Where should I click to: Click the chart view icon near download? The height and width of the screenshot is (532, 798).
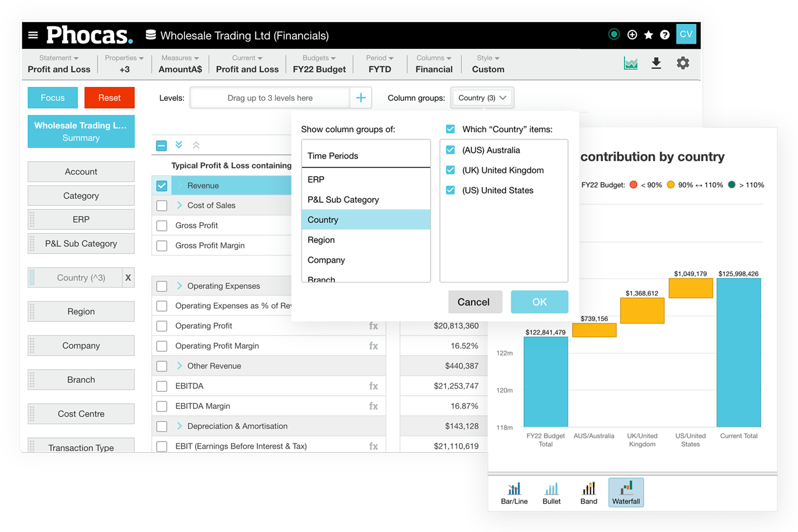pos(631,63)
